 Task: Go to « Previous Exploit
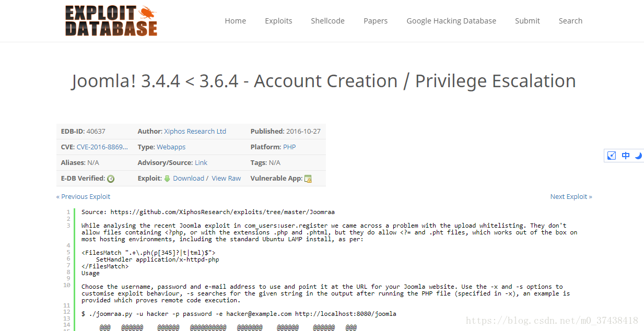pyautogui.click(x=84, y=197)
